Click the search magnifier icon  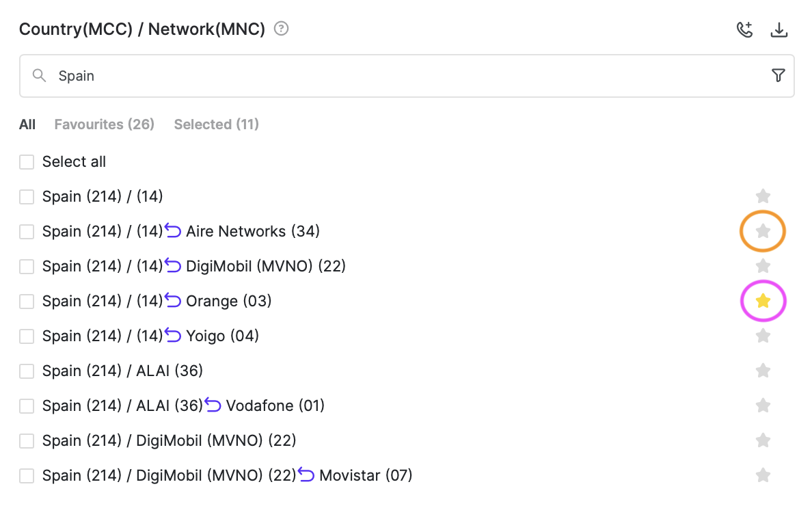40,76
